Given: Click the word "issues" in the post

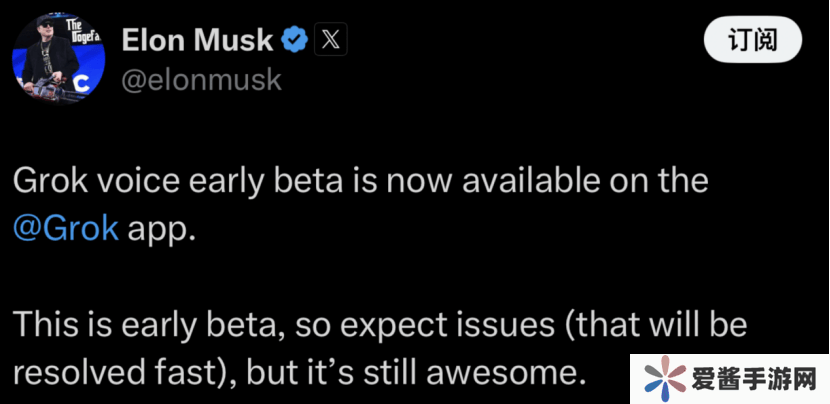Looking at the screenshot, I should (x=516, y=327).
